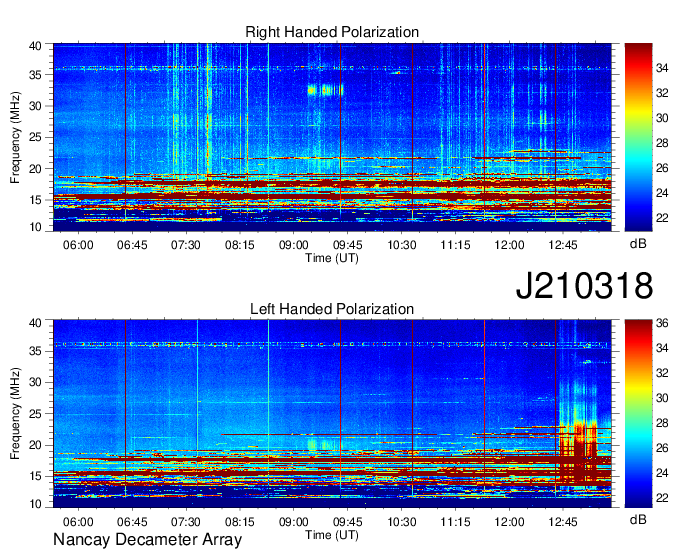
Task: Click the 07:30 tick label of the Right Handed plot
Action: coord(186,245)
